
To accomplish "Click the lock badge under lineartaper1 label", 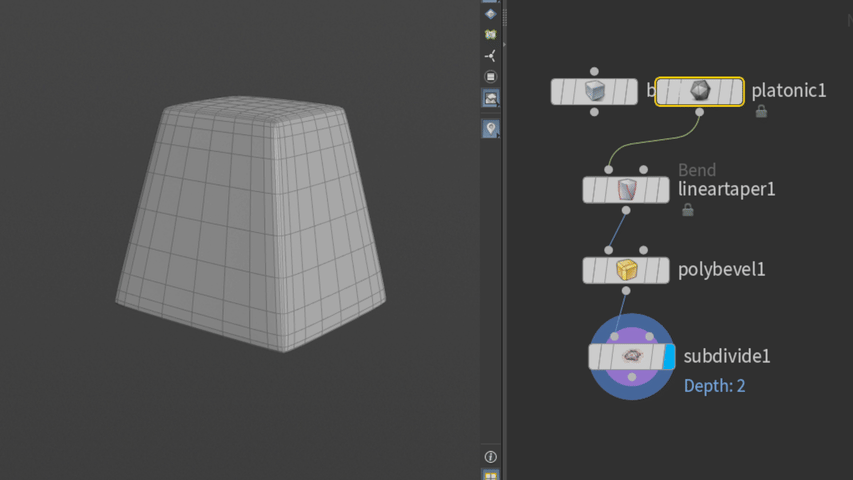I will [x=688, y=210].
